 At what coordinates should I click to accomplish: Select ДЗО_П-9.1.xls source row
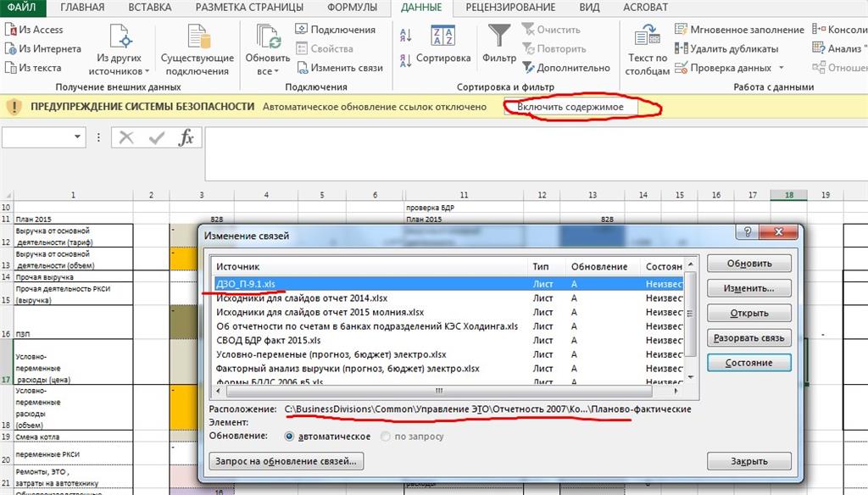(448, 283)
